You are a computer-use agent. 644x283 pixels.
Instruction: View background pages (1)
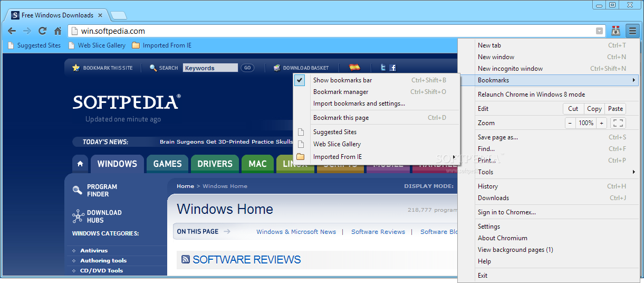548,250
